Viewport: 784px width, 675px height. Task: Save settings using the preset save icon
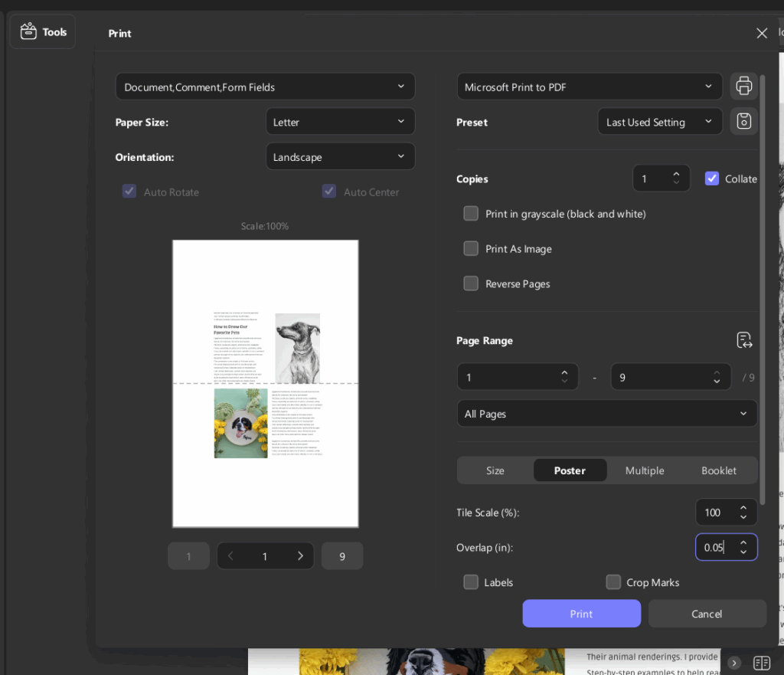click(743, 121)
